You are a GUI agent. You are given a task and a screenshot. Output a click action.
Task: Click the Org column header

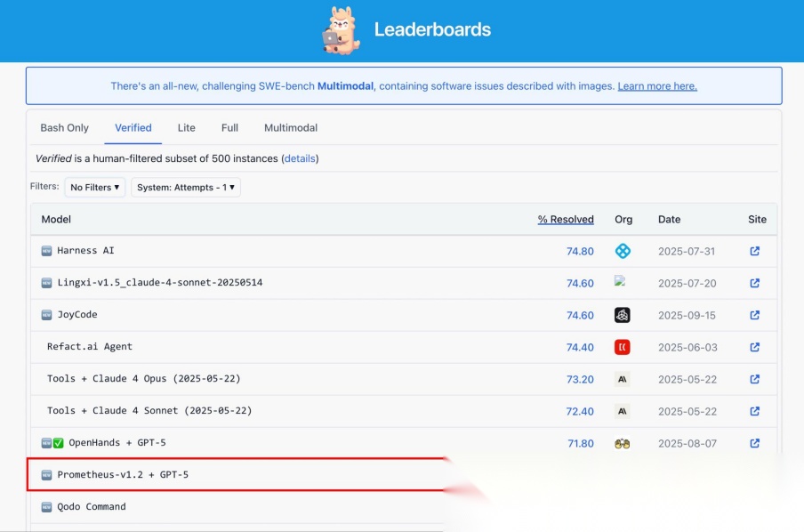623,220
